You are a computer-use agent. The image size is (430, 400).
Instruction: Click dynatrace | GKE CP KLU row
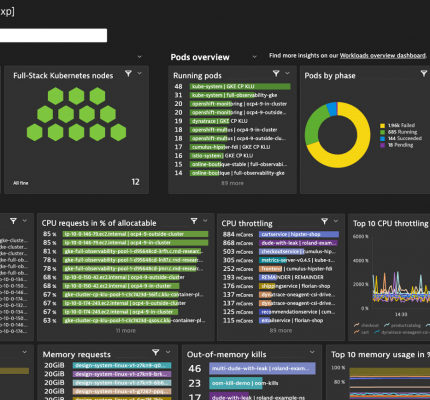click(232, 121)
